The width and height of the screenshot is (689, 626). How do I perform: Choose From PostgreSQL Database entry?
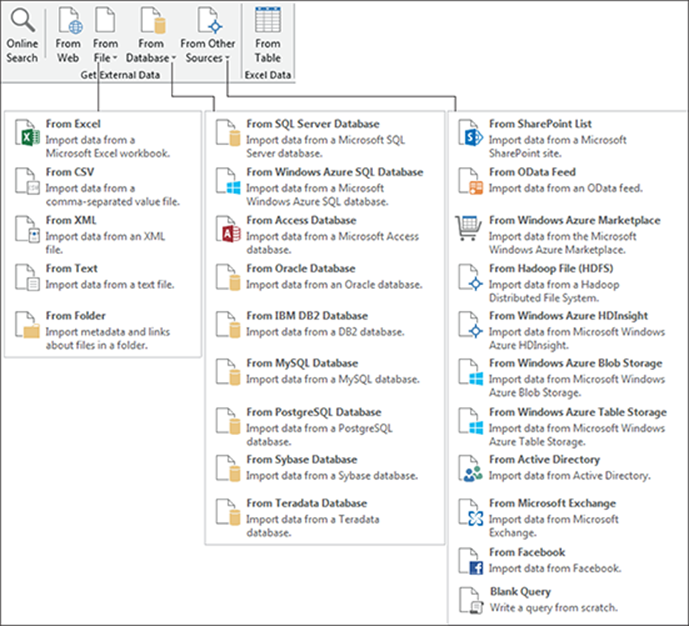point(324,427)
